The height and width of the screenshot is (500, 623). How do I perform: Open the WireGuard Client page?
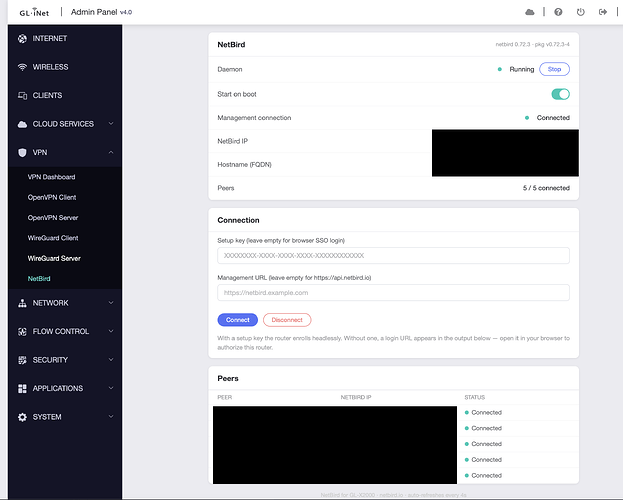tap(53, 238)
